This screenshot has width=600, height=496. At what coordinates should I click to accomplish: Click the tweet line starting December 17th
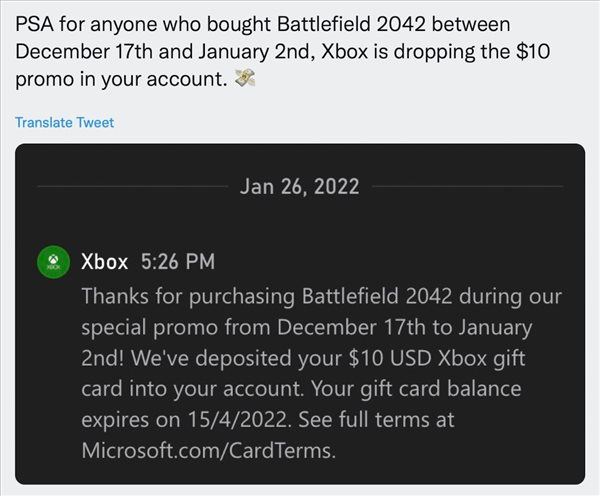pos(283,52)
